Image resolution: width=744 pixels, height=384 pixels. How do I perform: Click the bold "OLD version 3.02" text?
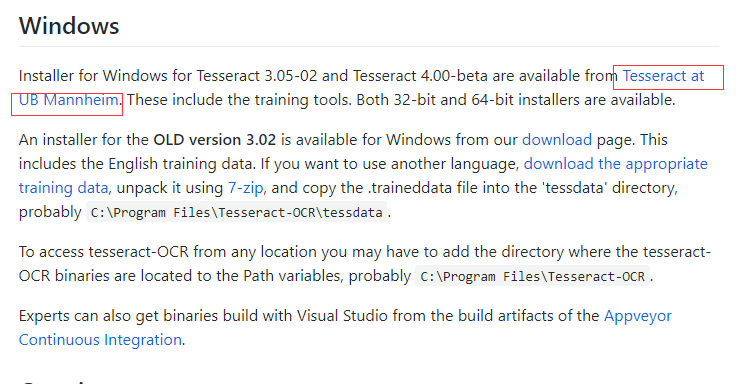point(214,140)
